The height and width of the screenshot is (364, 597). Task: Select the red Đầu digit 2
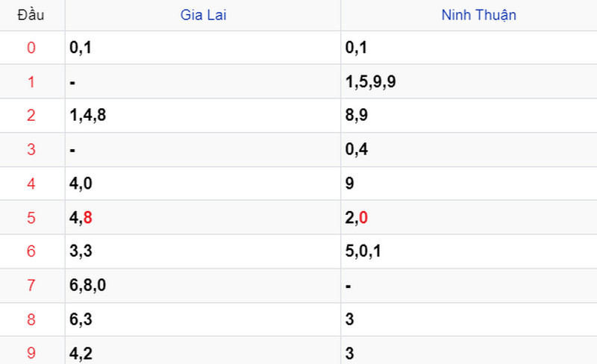tap(31, 116)
